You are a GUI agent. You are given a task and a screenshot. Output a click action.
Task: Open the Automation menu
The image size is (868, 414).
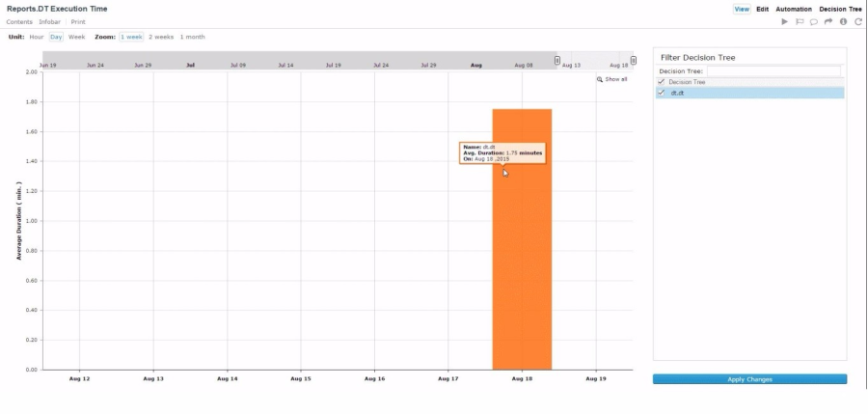pos(794,9)
